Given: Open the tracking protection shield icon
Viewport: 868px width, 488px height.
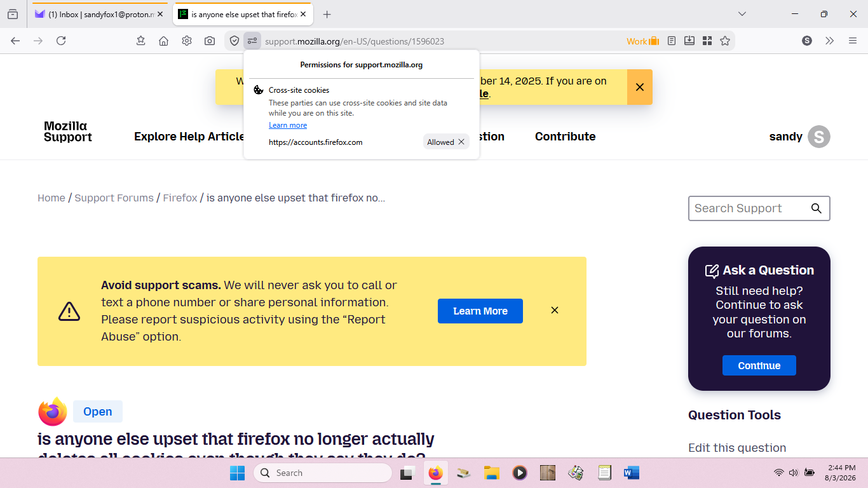Looking at the screenshot, I should click(x=234, y=41).
